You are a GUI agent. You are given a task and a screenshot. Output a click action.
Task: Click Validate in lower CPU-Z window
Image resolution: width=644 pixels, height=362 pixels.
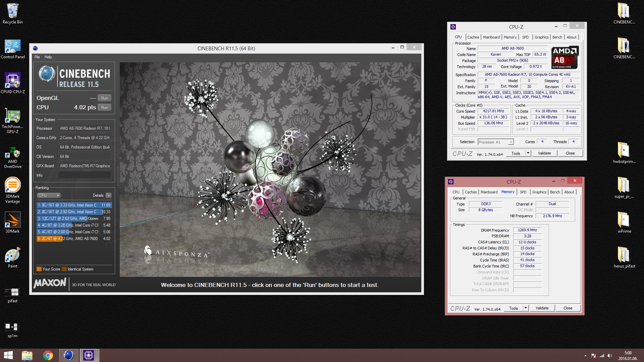pyautogui.click(x=542, y=308)
